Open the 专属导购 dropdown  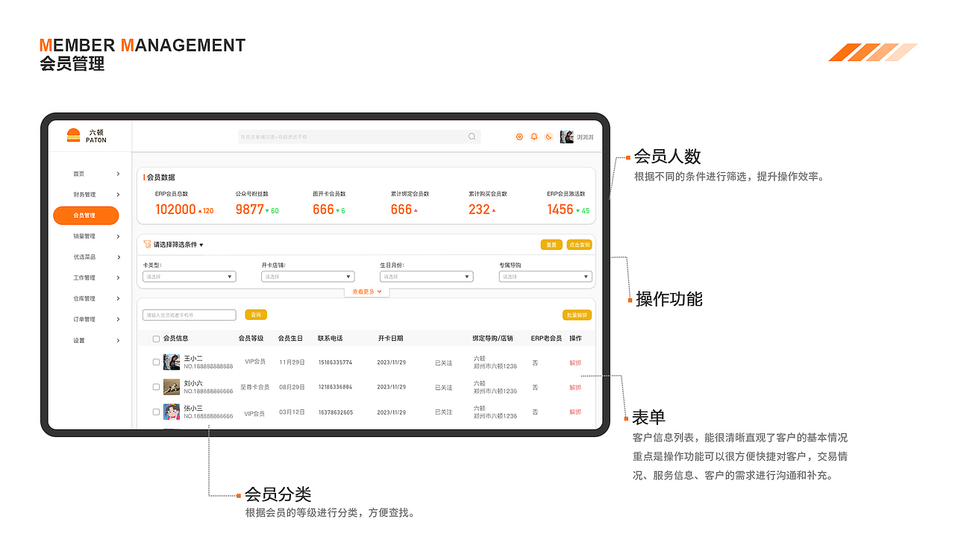pos(545,277)
